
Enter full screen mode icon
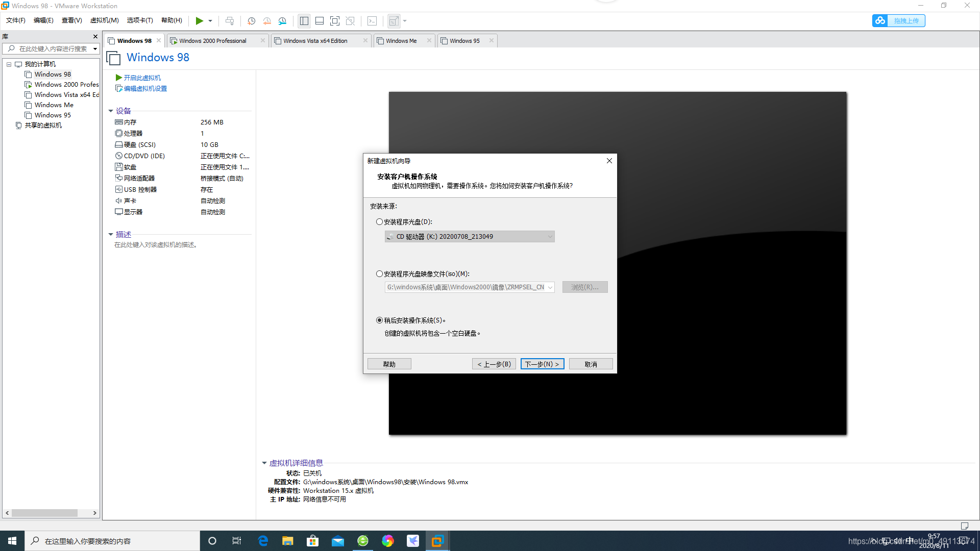pos(335,21)
